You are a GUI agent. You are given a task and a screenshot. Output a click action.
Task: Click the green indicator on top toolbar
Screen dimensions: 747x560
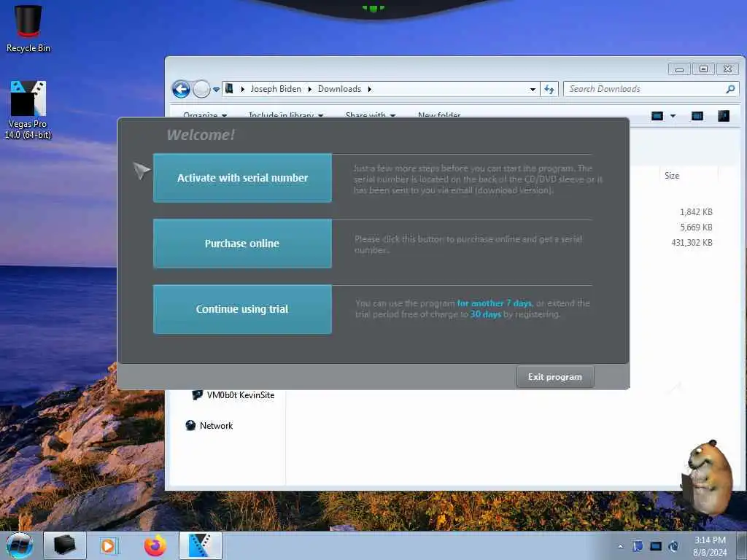[x=373, y=8]
